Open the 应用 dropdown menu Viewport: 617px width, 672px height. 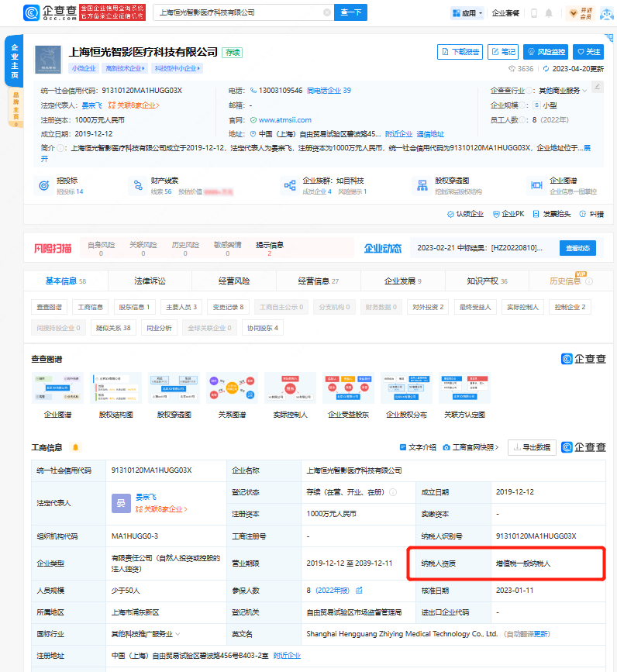pos(468,13)
